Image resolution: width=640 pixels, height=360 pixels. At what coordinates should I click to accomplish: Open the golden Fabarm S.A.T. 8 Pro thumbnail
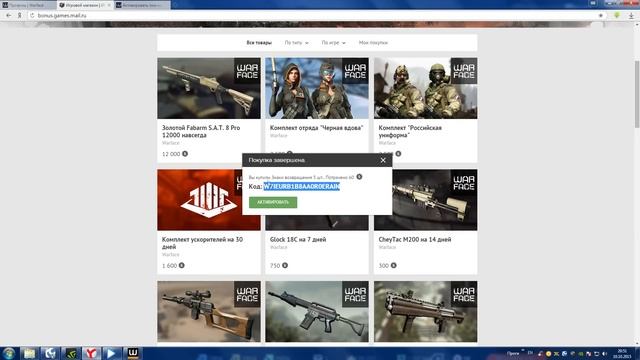[209, 88]
